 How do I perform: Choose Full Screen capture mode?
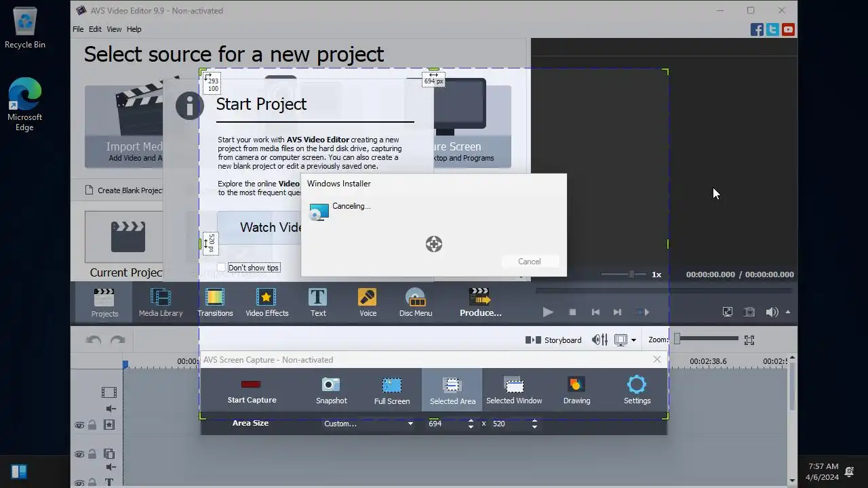(392, 390)
